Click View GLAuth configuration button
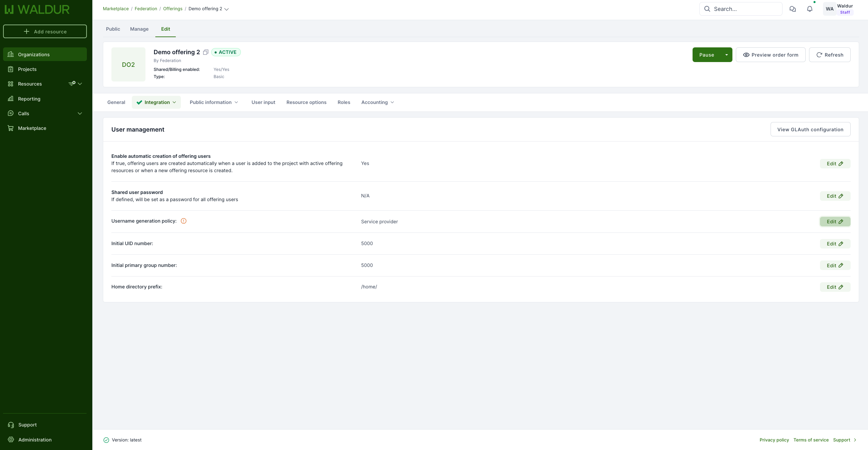This screenshot has height=450, width=868. pos(810,130)
